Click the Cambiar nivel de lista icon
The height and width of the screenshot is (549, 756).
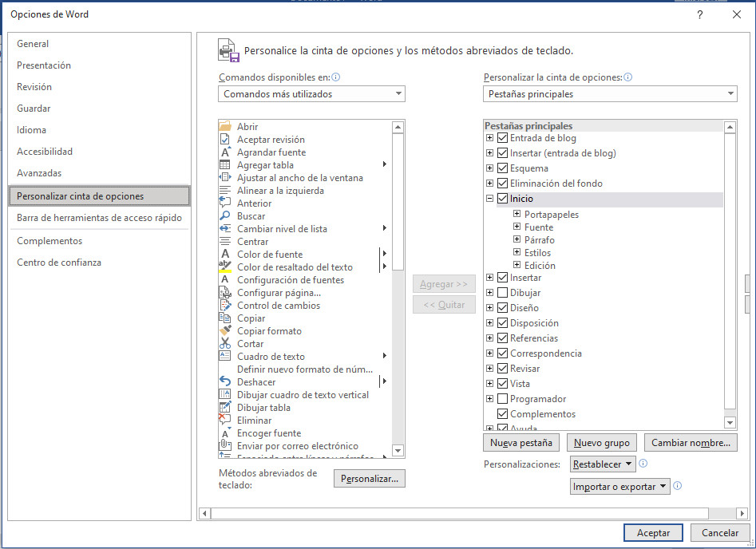(x=225, y=229)
